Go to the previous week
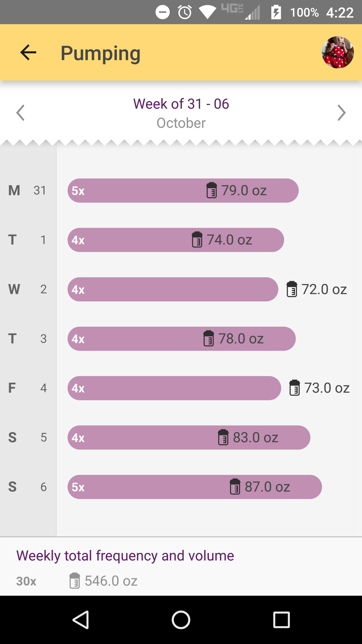The height and width of the screenshot is (644, 362). [20, 113]
